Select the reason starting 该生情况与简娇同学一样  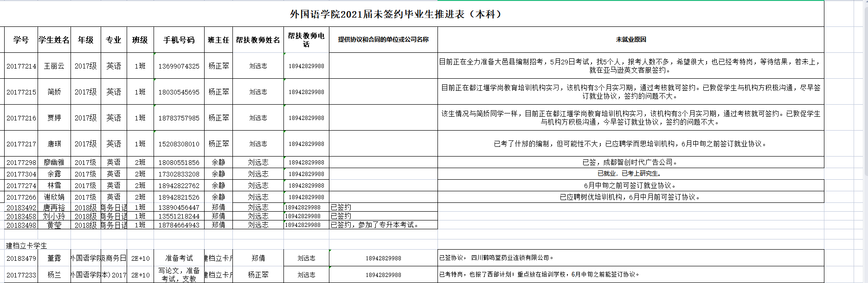point(631,118)
